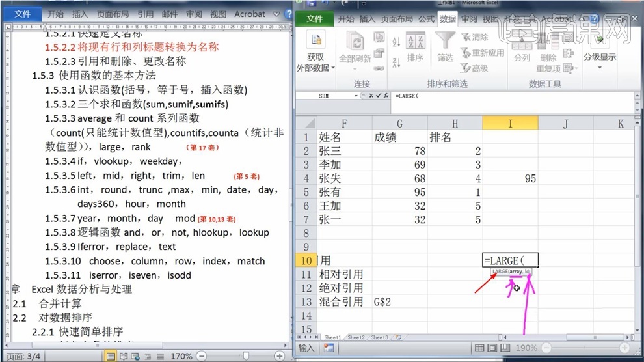
Task: Switch Word to Draft view
Action: [x=160, y=356]
